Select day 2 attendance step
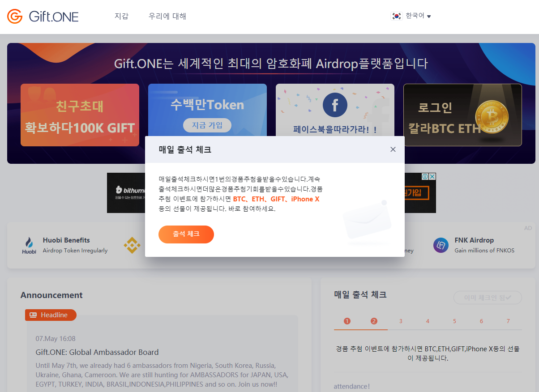This screenshot has height=392, width=539. click(x=374, y=321)
